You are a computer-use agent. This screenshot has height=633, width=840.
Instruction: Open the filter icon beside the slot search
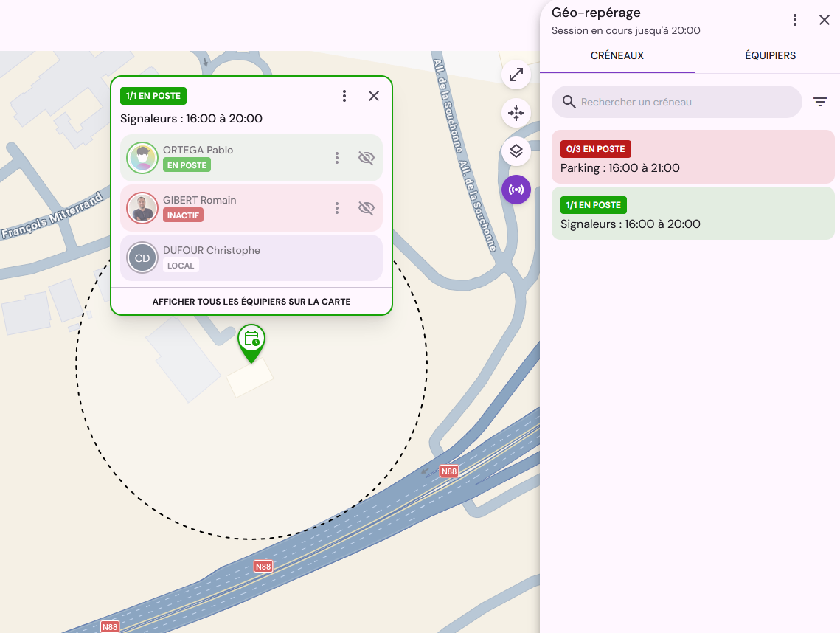(819, 102)
